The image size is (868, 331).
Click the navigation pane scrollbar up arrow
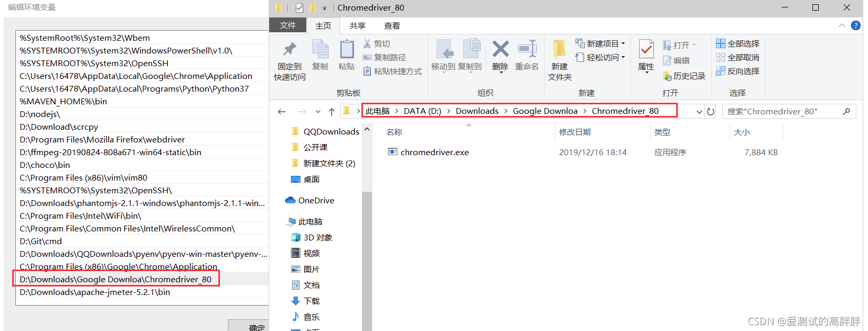367,130
